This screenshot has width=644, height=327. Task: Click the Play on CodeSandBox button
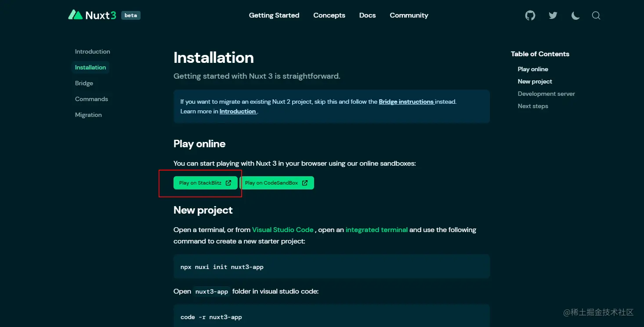click(276, 183)
